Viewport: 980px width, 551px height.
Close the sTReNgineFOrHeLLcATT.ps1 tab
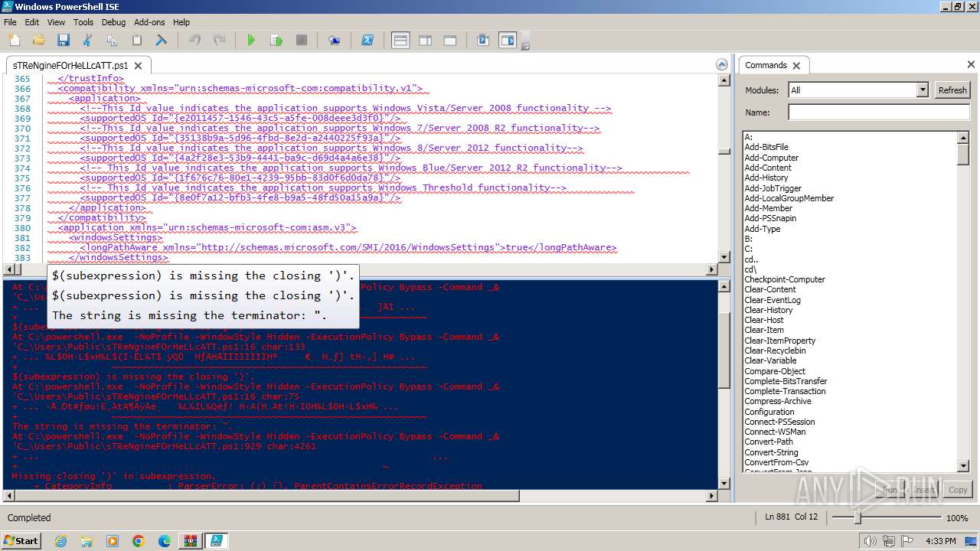tap(139, 66)
